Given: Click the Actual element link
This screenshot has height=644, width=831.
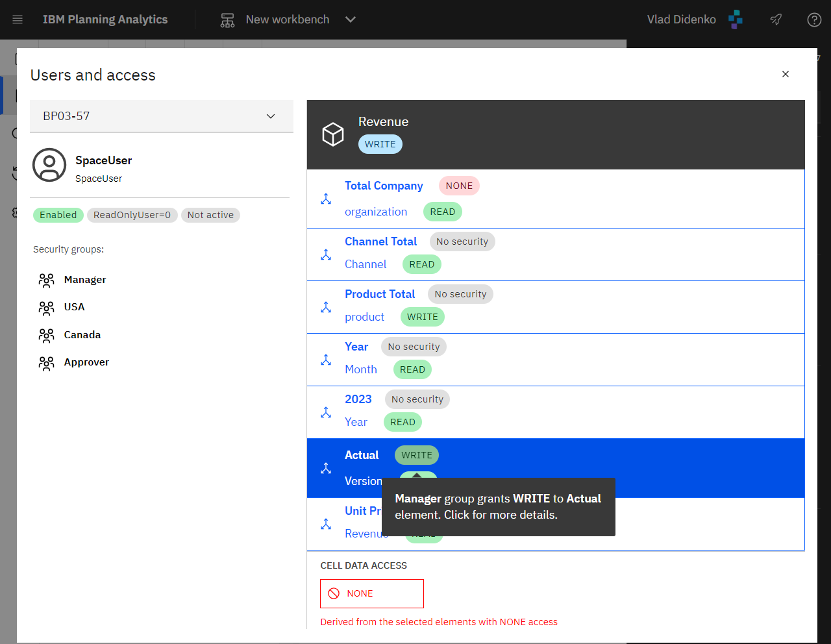Looking at the screenshot, I should point(362,455).
